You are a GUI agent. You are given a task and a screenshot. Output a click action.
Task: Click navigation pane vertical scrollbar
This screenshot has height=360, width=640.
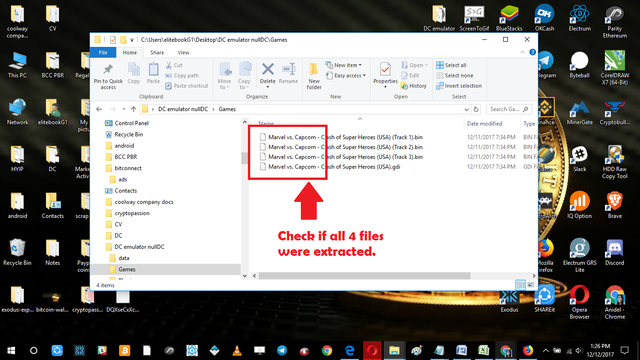tap(244, 158)
